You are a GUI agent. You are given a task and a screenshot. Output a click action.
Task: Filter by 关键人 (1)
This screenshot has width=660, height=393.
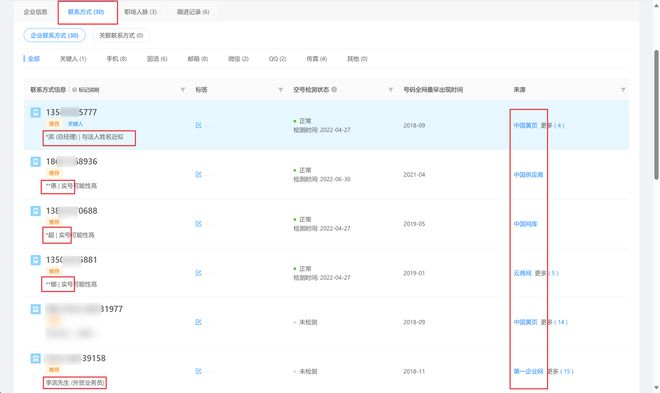coord(73,58)
